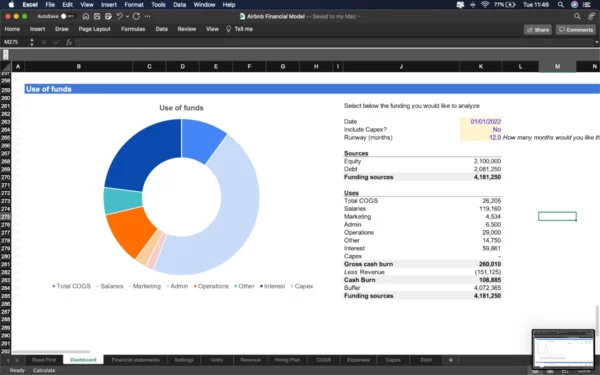This screenshot has height=375, width=600.
Task: Switch to the Financial statements sheet tab
Action: (135, 360)
